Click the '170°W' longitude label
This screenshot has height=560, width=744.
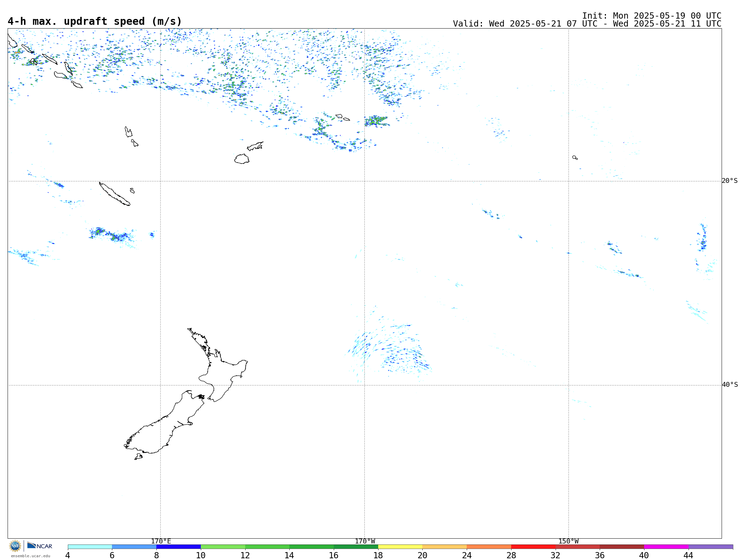point(365,541)
